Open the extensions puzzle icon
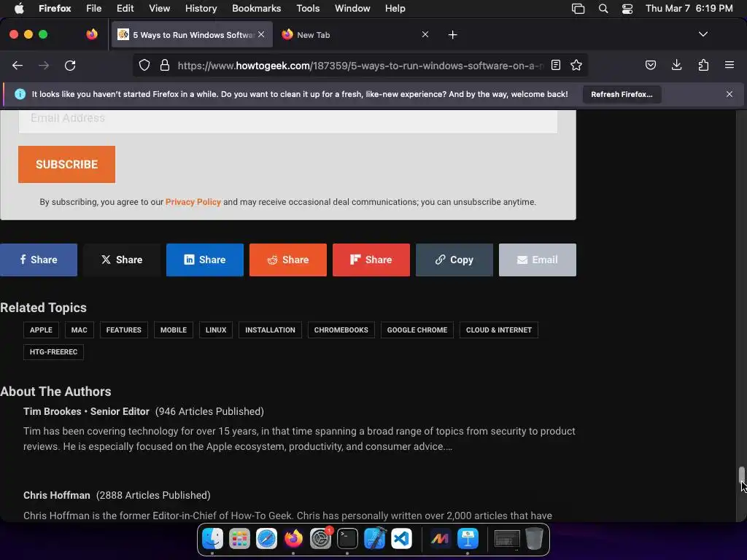The image size is (747, 560). (703, 65)
